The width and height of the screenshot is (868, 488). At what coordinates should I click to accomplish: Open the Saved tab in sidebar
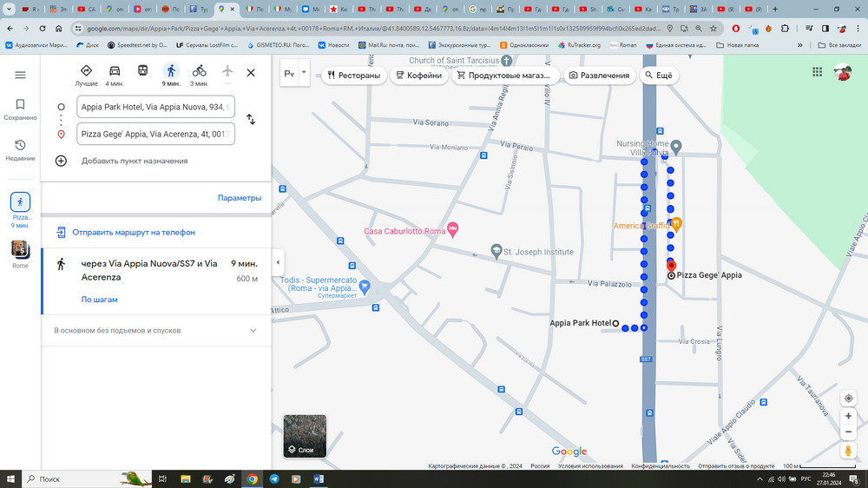(20, 109)
